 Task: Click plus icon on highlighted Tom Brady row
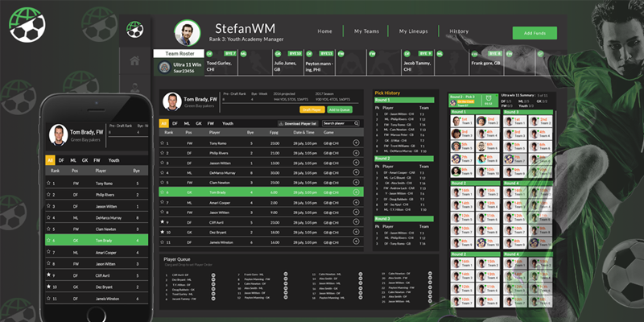point(356,192)
